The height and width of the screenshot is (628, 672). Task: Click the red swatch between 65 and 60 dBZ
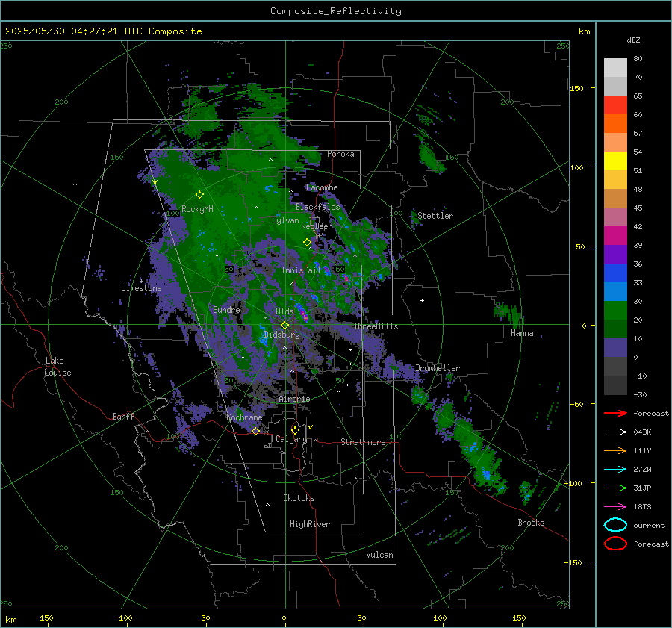click(x=615, y=105)
